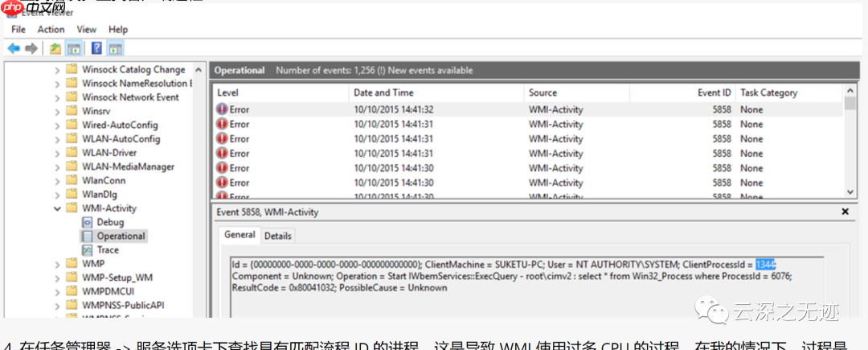Open the blue Help question mark icon
The image size is (868, 350).
click(97, 49)
